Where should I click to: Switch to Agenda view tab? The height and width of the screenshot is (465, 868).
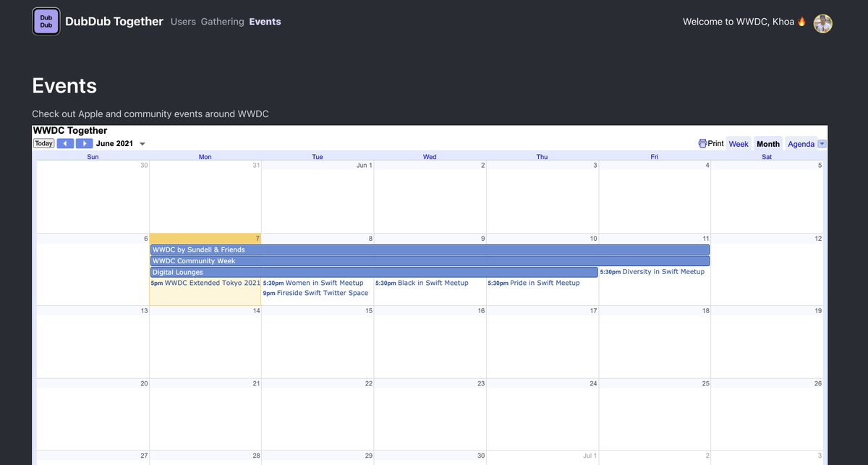click(801, 143)
